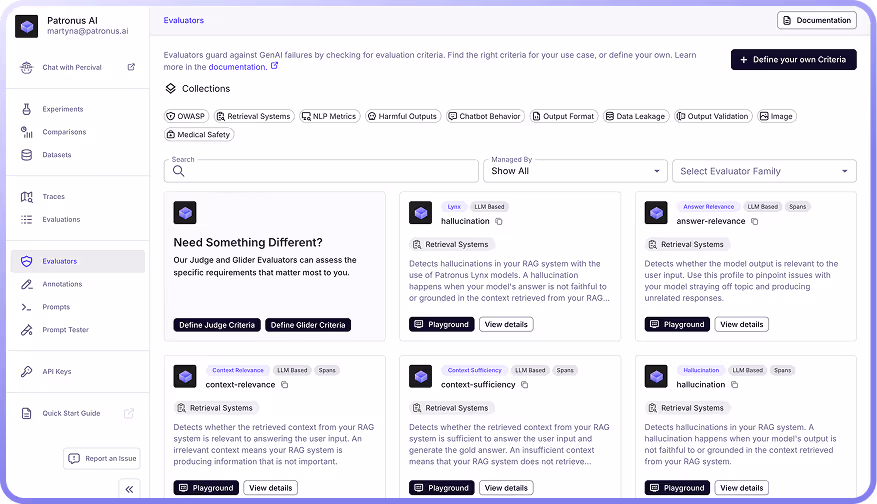Toggle the Harmful Outputs collection filter

pos(402,116)
